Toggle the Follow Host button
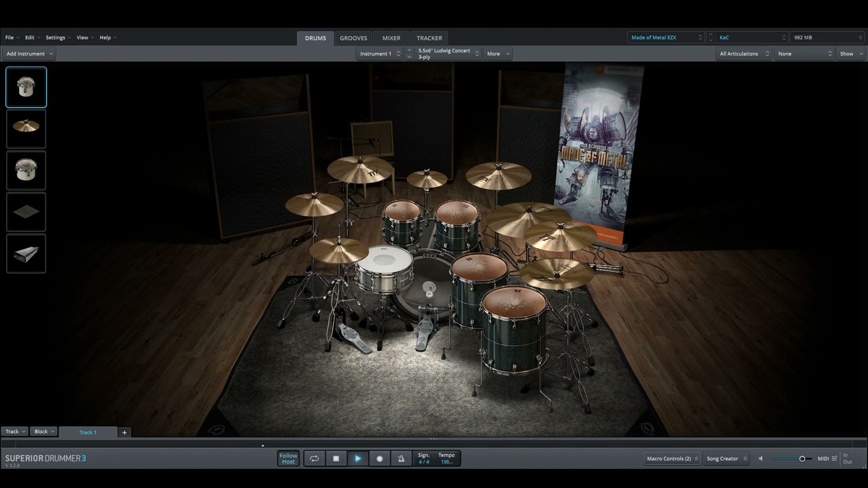This screenshot has width=868, height=488. [x=288, y=459]
